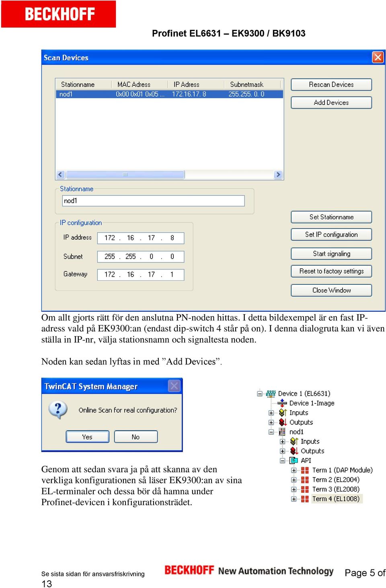Screen dimensions: 386x588
Task: Expand Term 4 (EL1008)
Action: pyautogui.click(x=294, y=499)
